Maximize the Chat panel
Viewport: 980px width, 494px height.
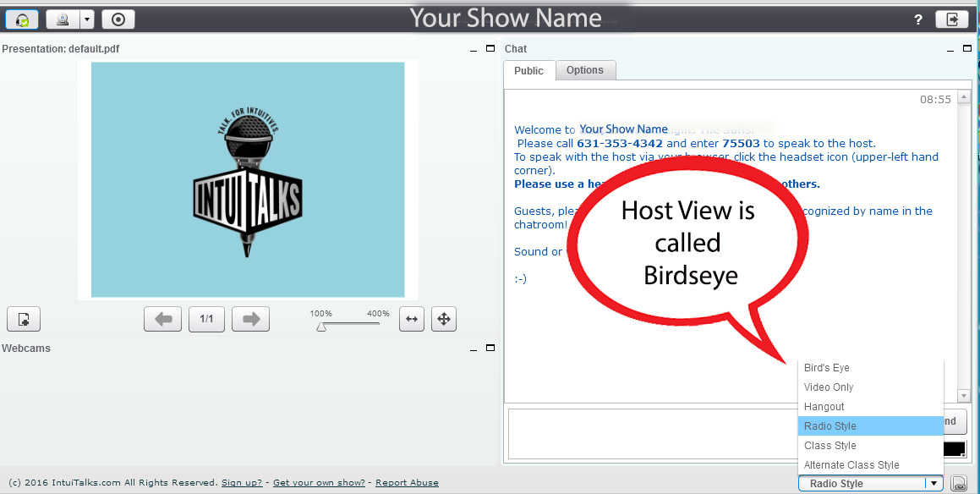pos(967,49)
